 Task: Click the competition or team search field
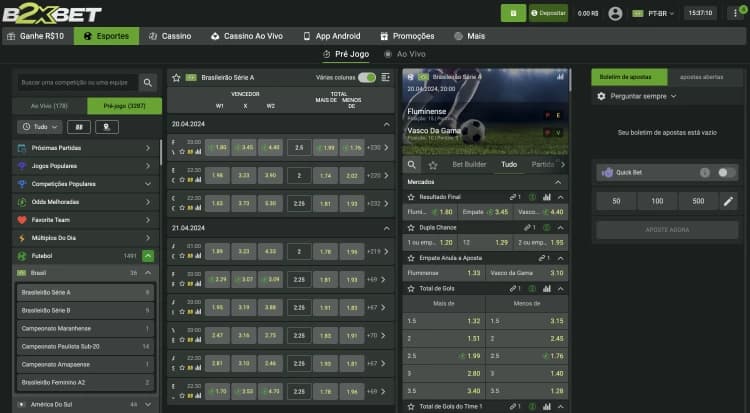click(x=77, y=83)
